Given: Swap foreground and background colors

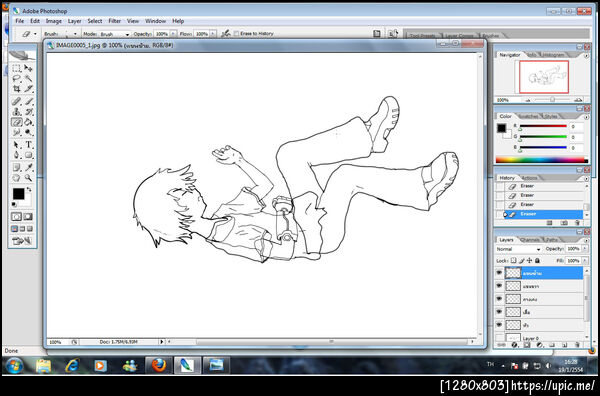Looking at the screenshot, I should [29, 189].
